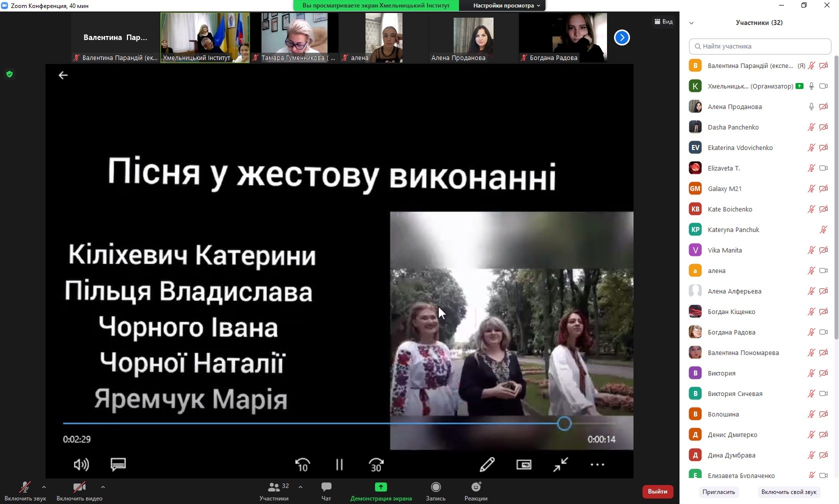The width and height of the screenshot is (839, 504).
Task: Open Reactions in the Zoom toolbar
Action: coord(475,491)
